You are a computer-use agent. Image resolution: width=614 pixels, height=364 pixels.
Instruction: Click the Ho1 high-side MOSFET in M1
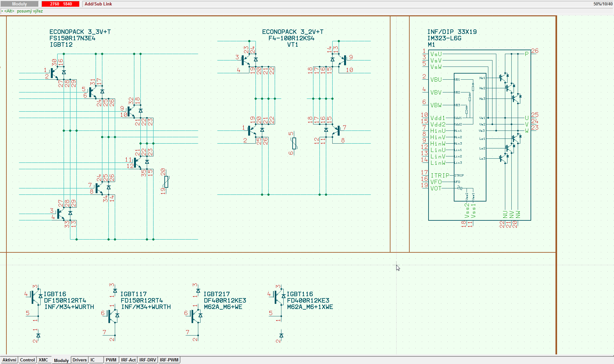(x=504, y=77)
